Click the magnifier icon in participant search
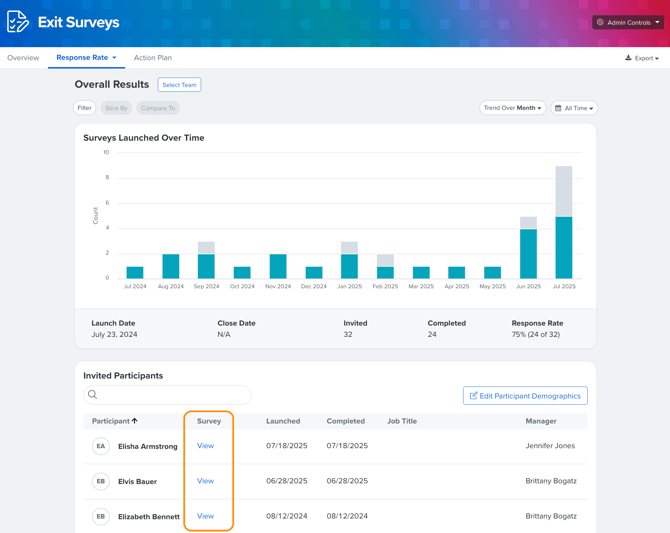 93,395
